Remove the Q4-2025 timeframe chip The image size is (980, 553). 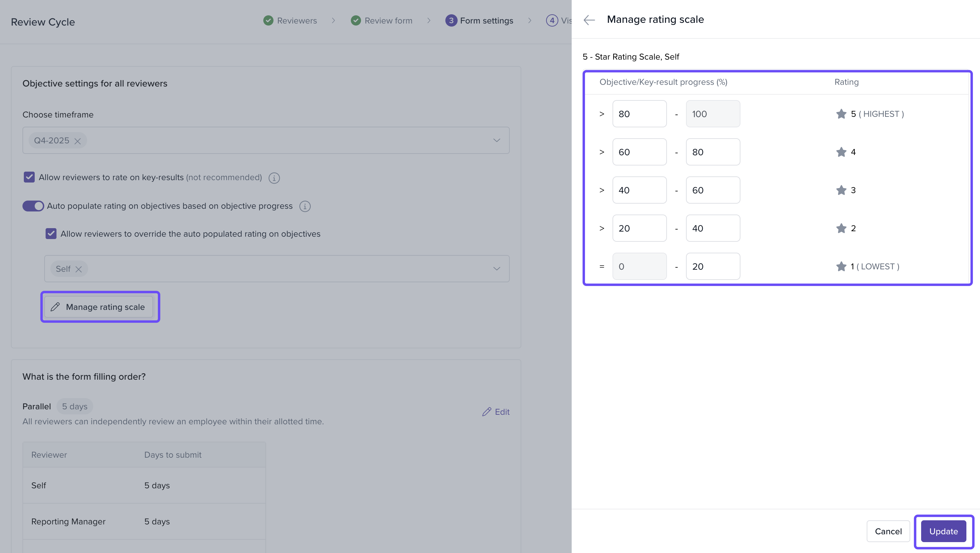click(x=78, y=141)
